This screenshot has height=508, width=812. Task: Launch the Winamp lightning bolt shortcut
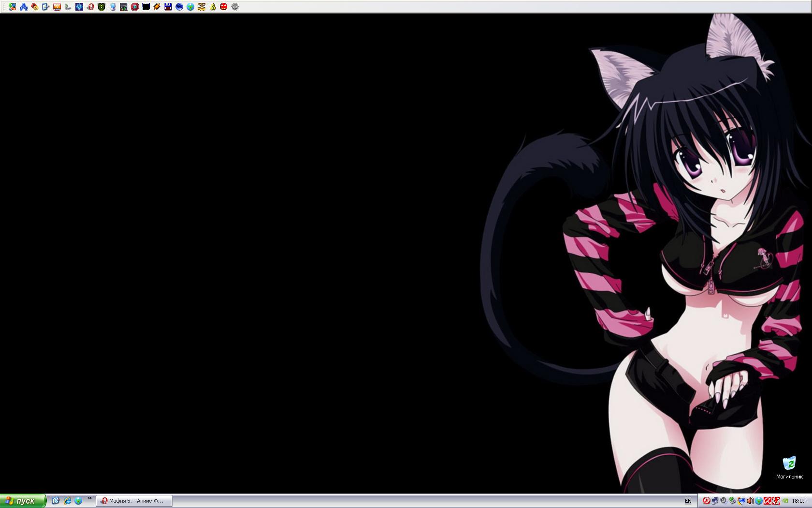pos(157,7)
